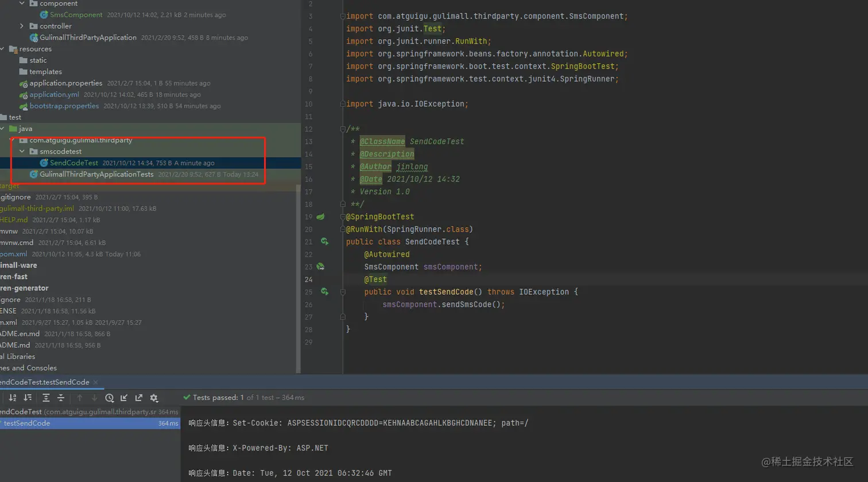
Task: Click the run gutter icon for testSendCode method
Action: tap(324, 292)
